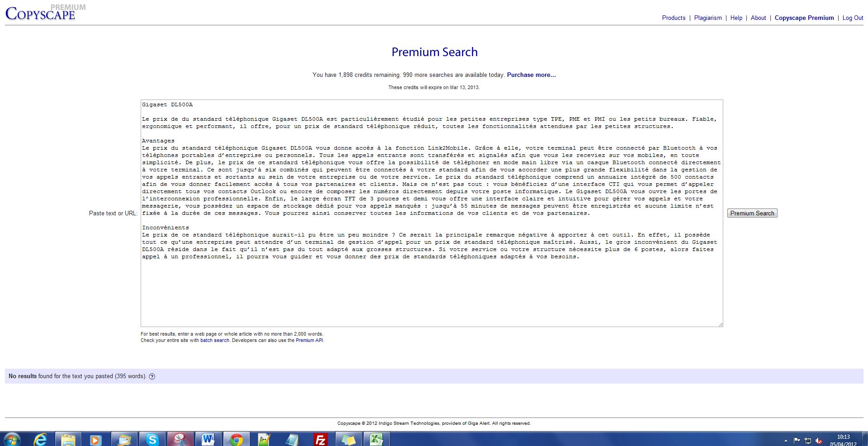Open Skype from the taskbar

[152, 439]
